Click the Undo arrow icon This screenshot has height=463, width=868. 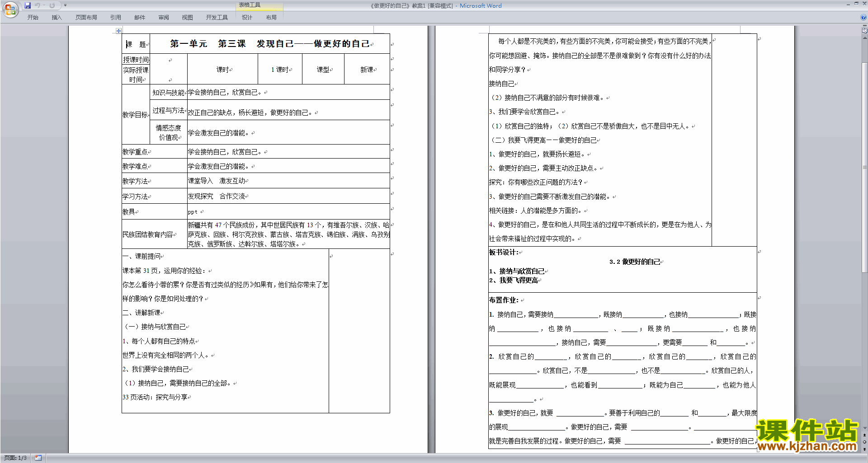tap(38, 5)
